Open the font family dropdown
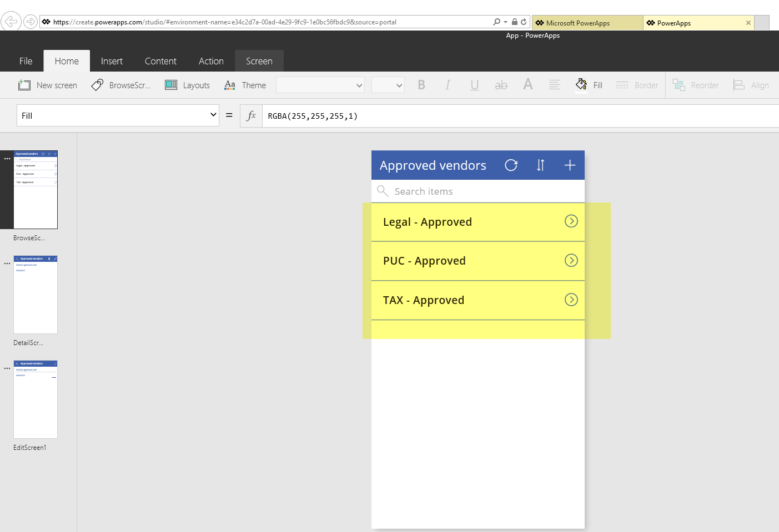The height and width of the screenshot is (532, 779). [x=320, y=85]
